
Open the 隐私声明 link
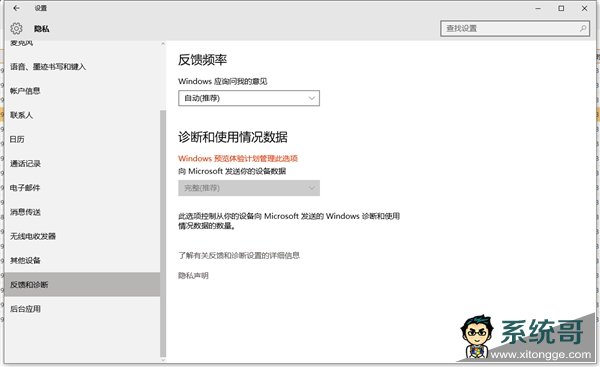tap(193, 276)
